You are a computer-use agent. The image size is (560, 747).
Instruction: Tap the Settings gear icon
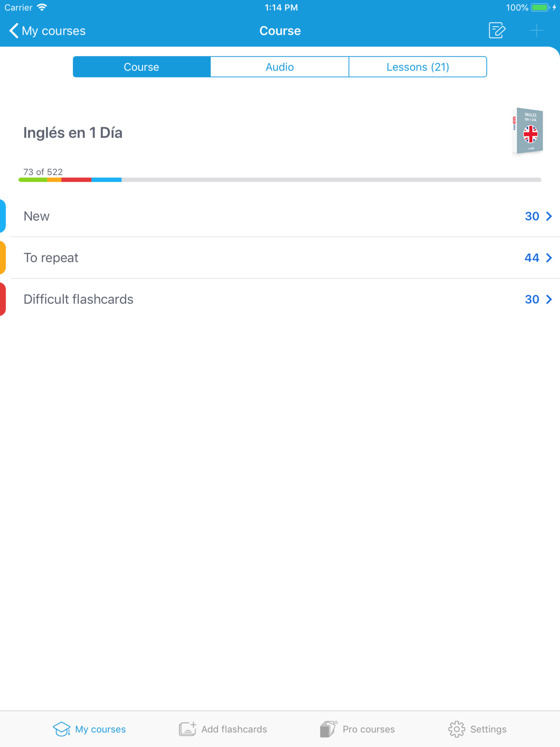pos(457,729)
